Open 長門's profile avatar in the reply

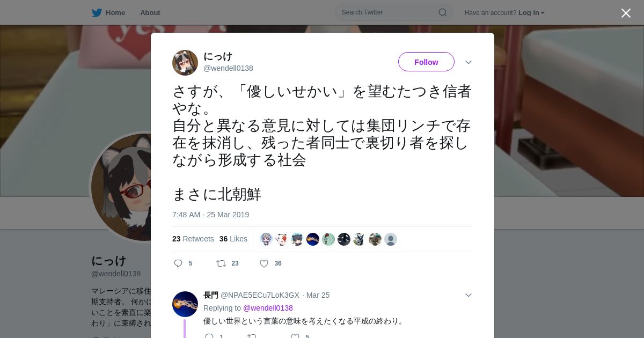185,304
